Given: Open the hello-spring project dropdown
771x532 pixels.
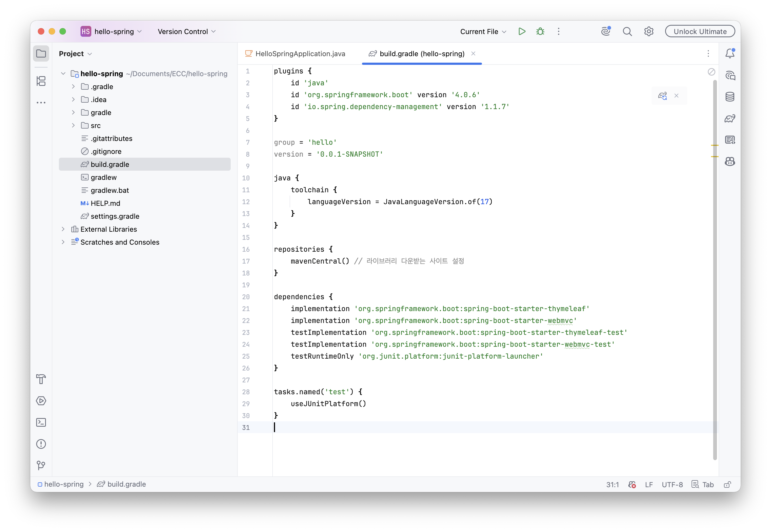Looking at the screenshot, I should tap(111, 31).
